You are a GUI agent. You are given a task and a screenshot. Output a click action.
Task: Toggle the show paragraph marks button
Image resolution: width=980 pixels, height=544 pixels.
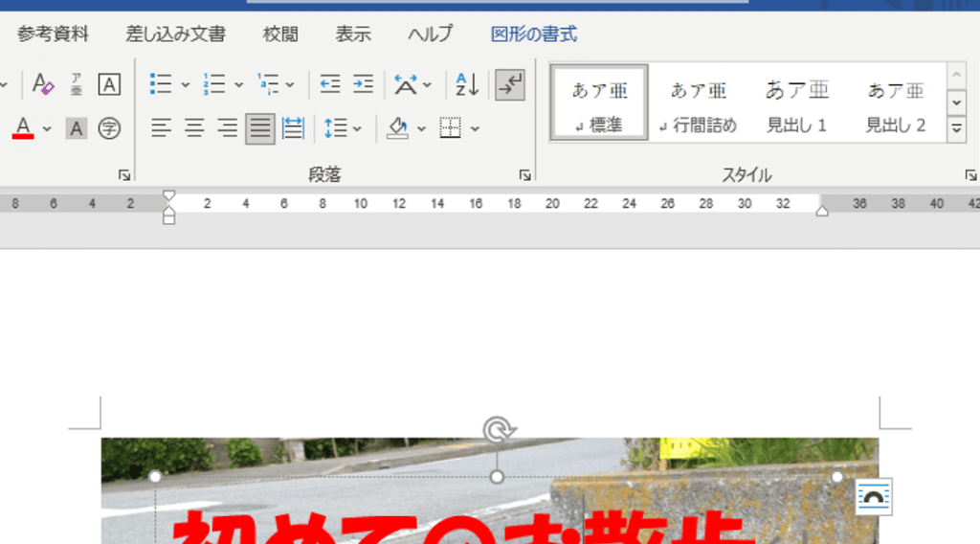pos(510,84)
